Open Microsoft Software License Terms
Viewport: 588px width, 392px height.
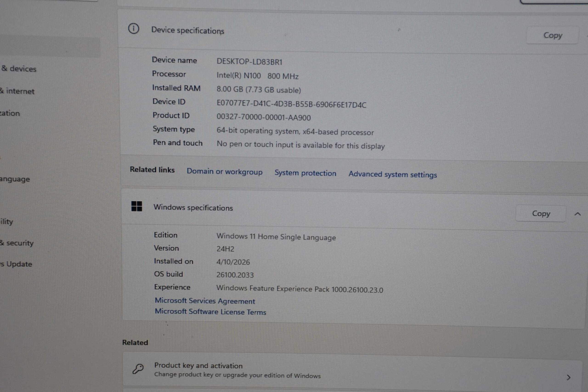click(210, 312)
